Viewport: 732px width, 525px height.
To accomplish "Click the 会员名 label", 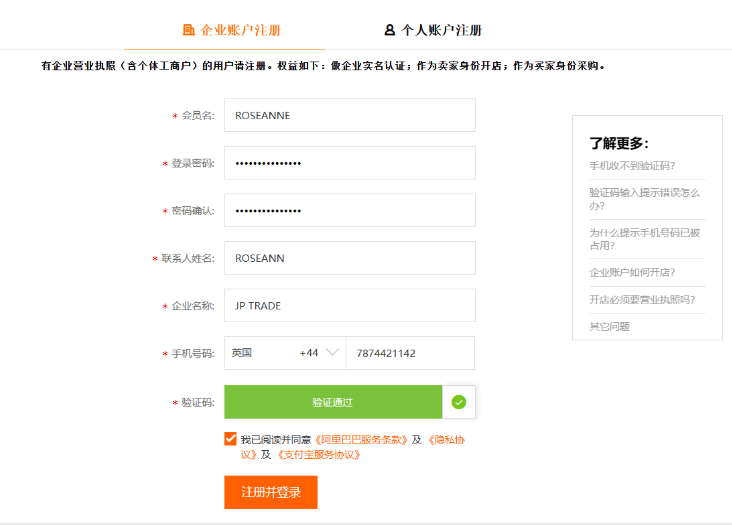I will pyautogui.click(x=198, y=115).
